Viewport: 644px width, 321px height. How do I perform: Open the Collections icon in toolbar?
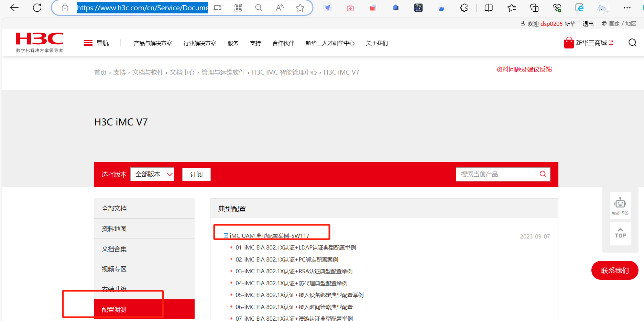tap(534, 8)
